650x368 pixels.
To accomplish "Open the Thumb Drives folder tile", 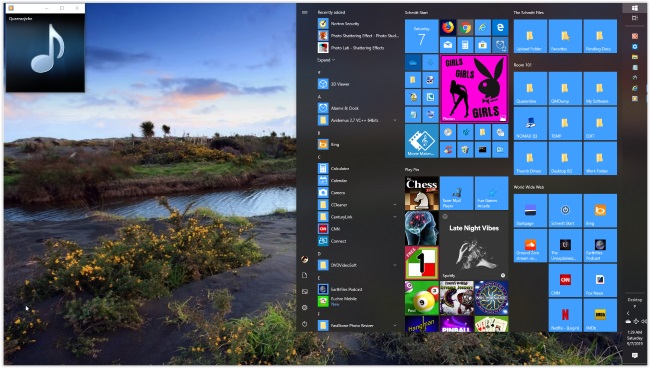I will click(x=530, y=158).
